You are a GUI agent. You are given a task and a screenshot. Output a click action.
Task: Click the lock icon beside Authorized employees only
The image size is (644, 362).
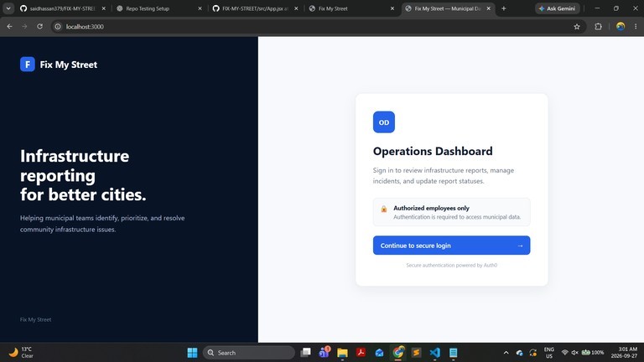(x=383, y=209)
